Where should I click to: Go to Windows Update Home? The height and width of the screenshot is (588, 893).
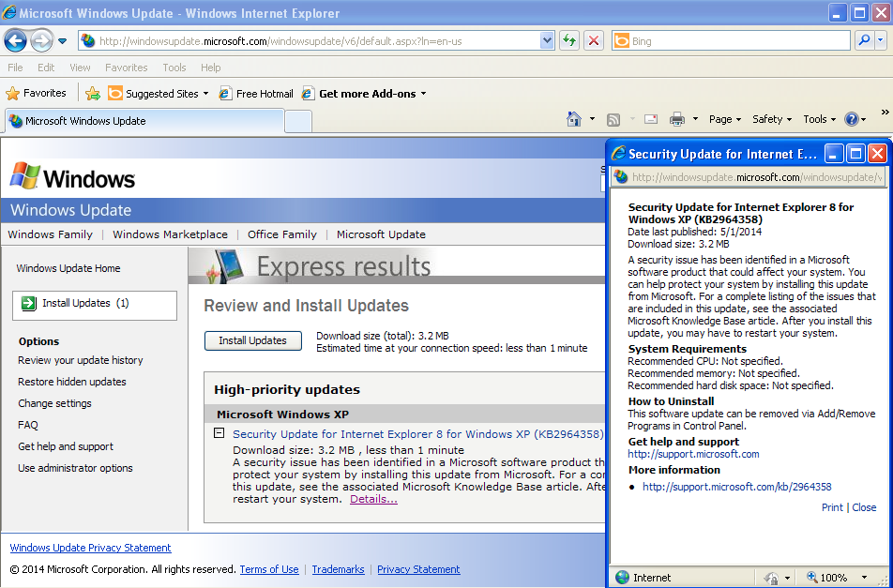68,268
